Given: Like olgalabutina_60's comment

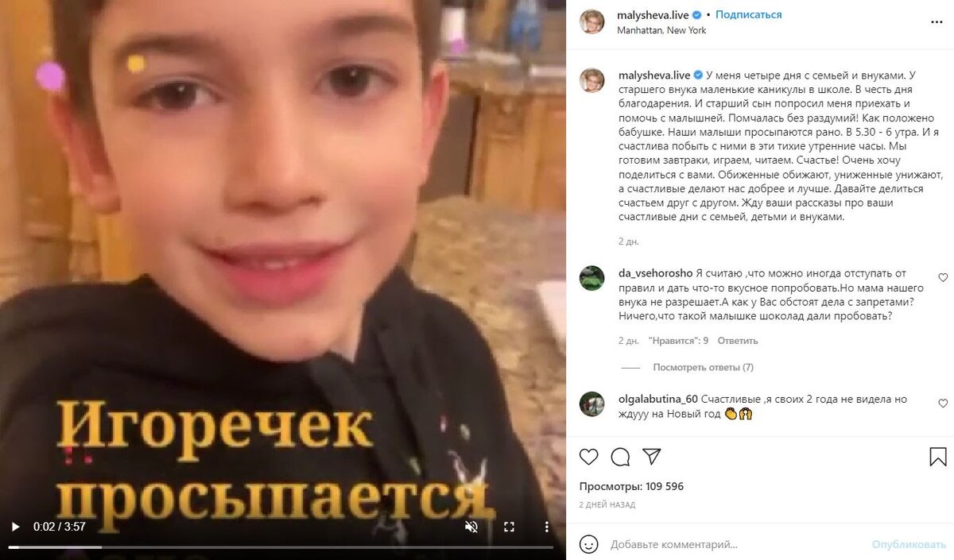Looking at the screenshot, I should [x=943, y=404].
